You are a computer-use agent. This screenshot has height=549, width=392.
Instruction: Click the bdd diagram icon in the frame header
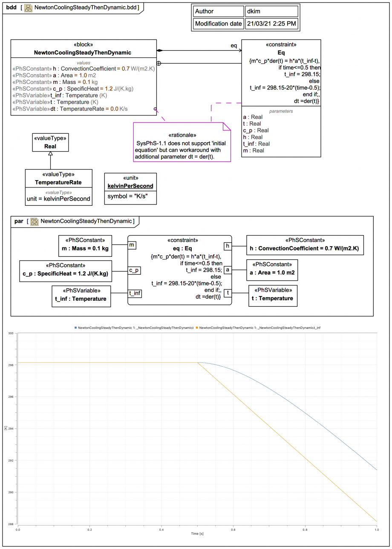tap(28, 8)
